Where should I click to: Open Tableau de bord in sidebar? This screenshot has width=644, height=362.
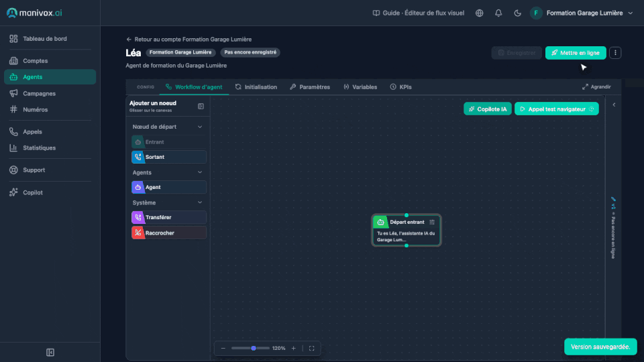tap(50, 39)
